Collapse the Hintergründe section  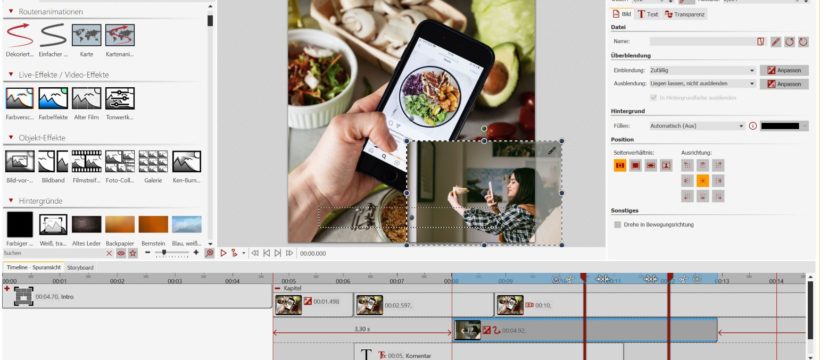(x=11, y=201)
